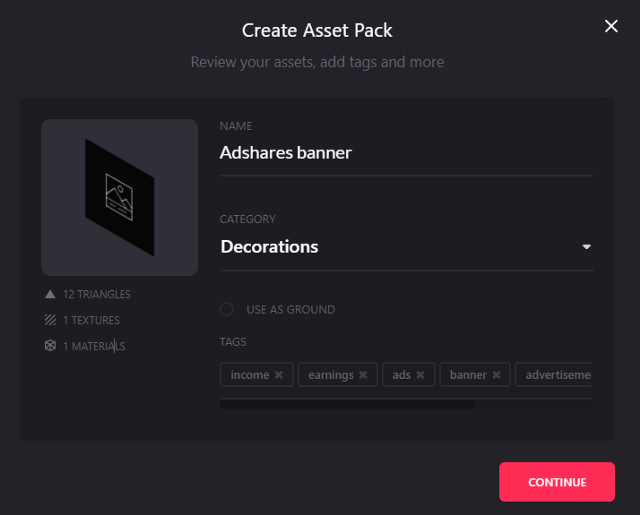
Task: Remove the banner tag
Action: pyautogui.click(x=496, y=375)
